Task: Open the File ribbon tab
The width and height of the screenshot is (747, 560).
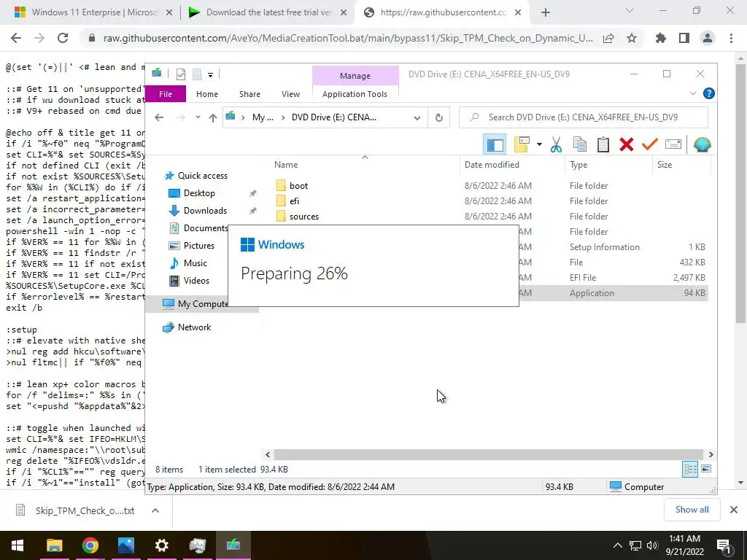Action: pos(166,94)
